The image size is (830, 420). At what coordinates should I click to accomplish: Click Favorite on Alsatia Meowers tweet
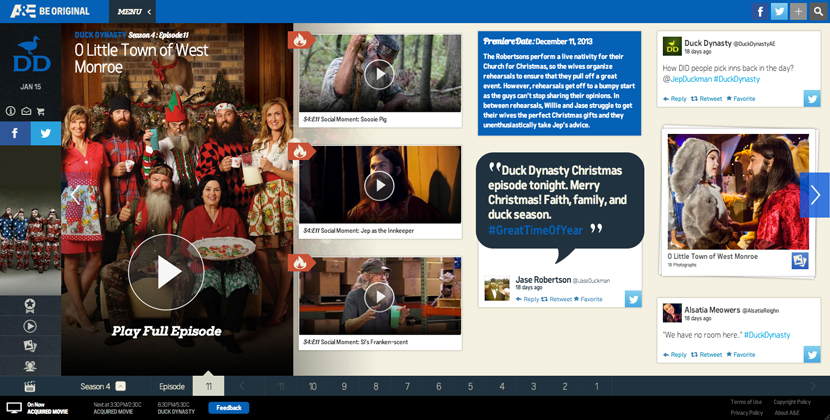click(x=741, y=354)
